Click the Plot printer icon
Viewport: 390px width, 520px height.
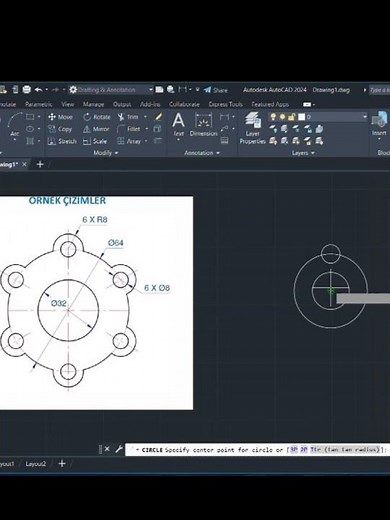pos(27,90)
